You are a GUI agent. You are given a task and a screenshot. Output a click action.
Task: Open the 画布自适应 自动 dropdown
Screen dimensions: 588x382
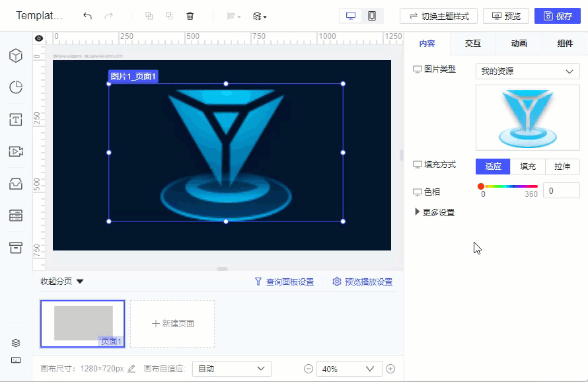232,369
